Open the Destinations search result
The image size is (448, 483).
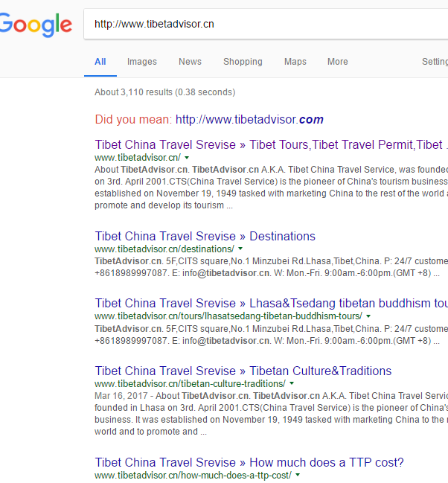point(205,236)
